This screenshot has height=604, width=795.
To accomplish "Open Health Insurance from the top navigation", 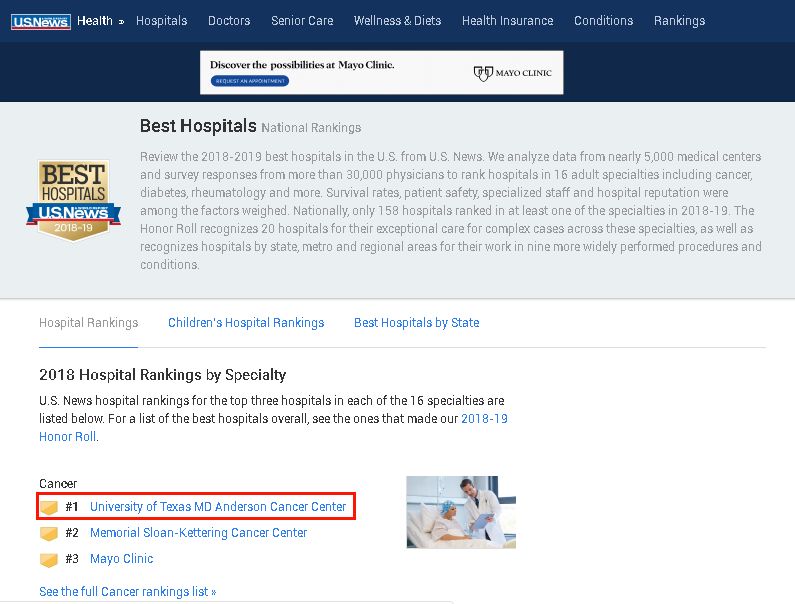I will click(x=508, y=21).
